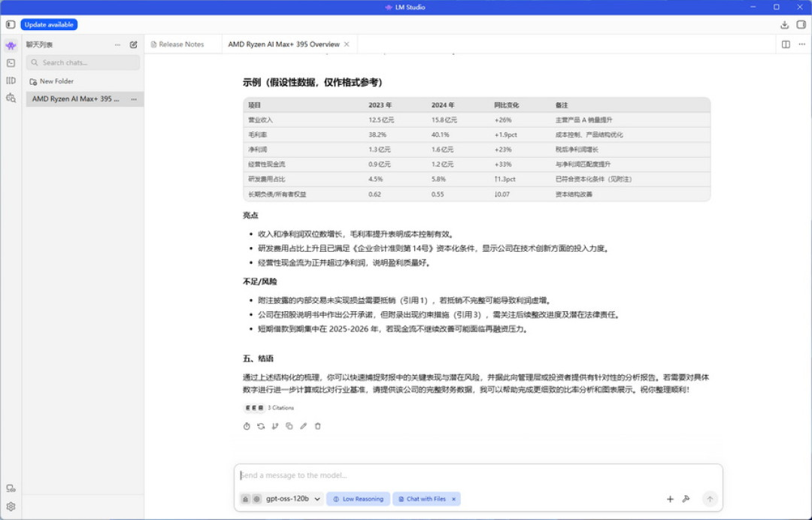Open the My Models library sidebar icon
812x520 pixels.
(x=11, y=80)
